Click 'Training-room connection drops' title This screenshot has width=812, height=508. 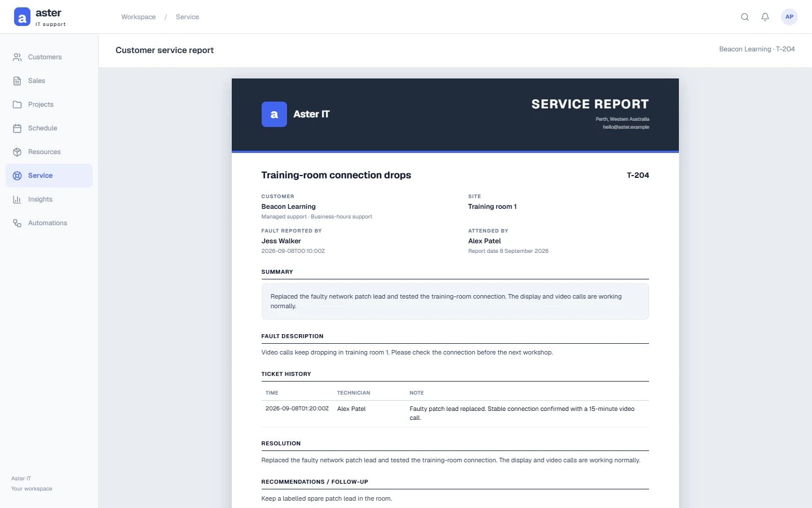[x=336, y=175]
